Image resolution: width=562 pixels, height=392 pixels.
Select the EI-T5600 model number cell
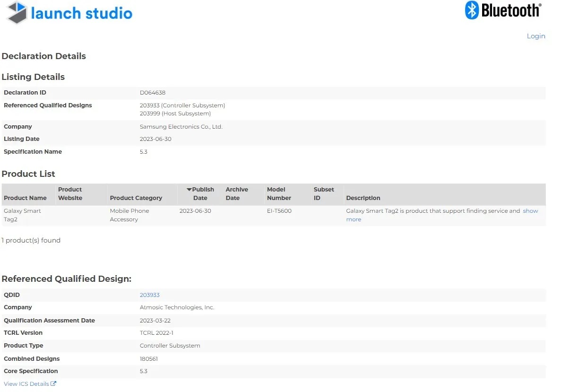pos(279,211)
